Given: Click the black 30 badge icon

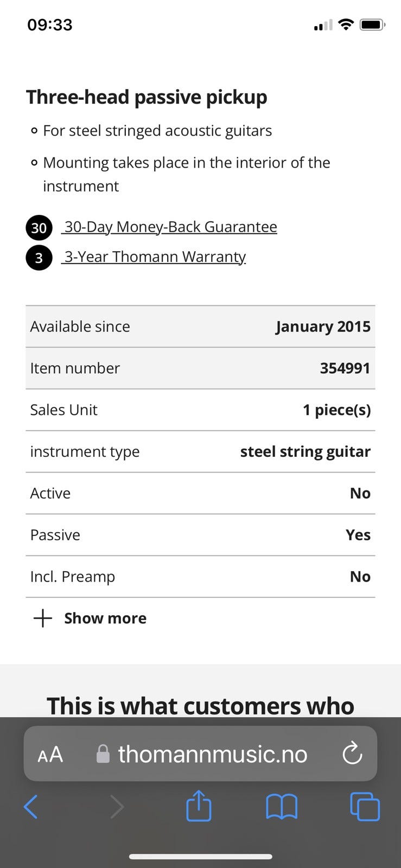Looking at the screenshot, I should click(39, 228).
